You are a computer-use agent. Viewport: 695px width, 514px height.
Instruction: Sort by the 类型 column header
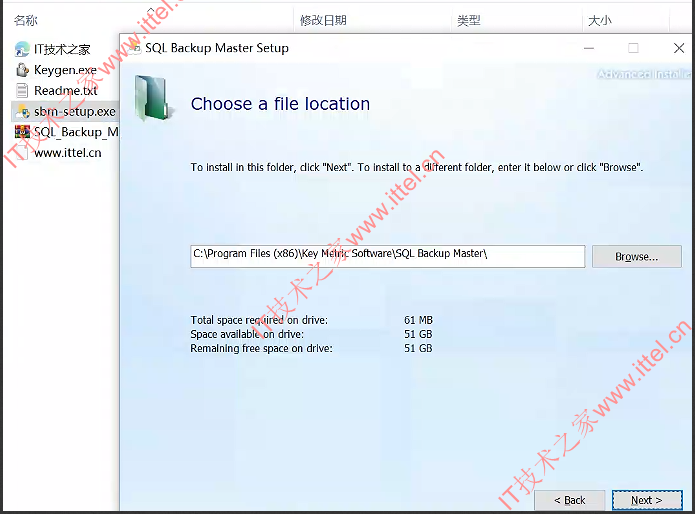[469, 20]
